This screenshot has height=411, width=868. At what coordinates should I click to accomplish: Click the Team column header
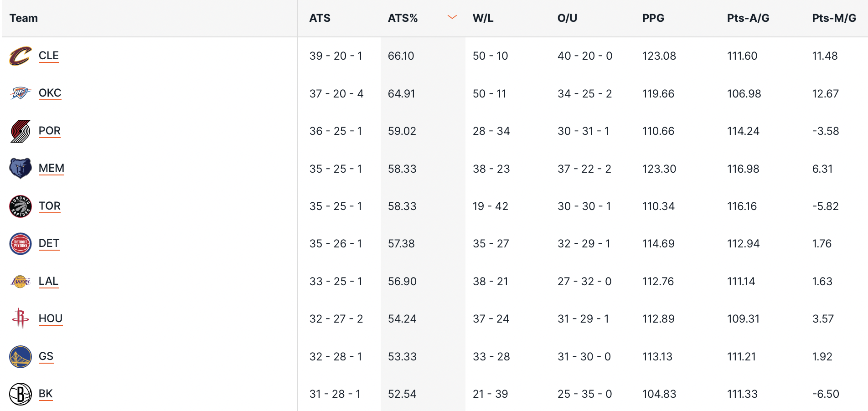click(24, 18)
